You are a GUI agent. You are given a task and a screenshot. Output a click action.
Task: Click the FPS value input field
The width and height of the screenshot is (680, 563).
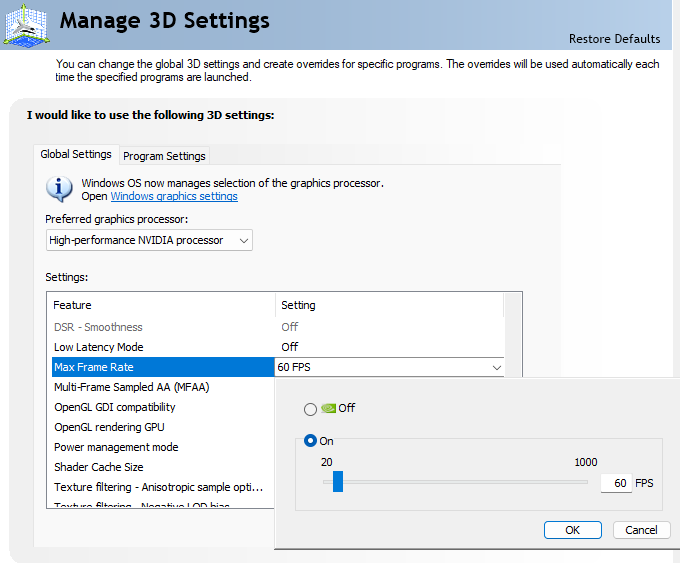[x=616, y=483]
